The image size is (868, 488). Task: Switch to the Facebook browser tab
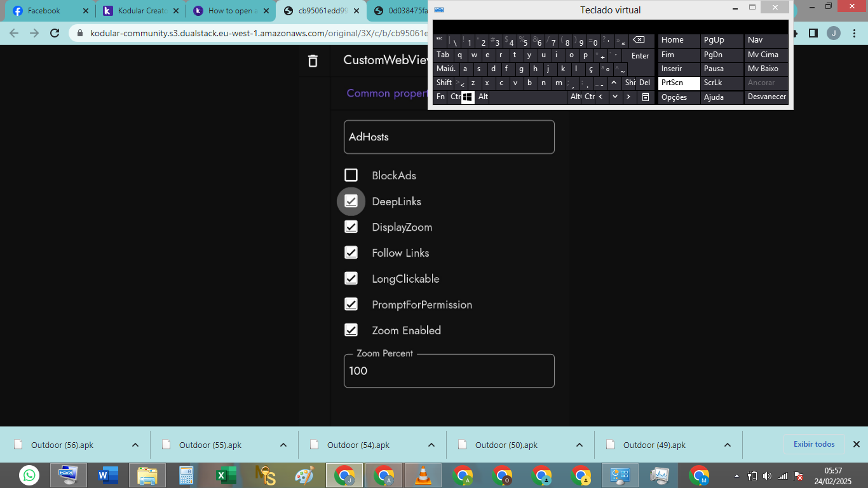click(x=44, y=11)
